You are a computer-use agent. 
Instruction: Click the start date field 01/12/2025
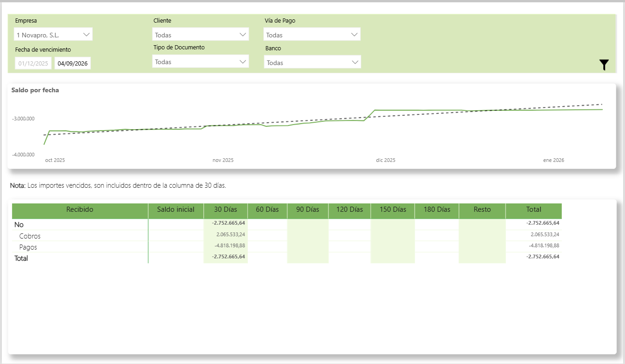point(33,64)
